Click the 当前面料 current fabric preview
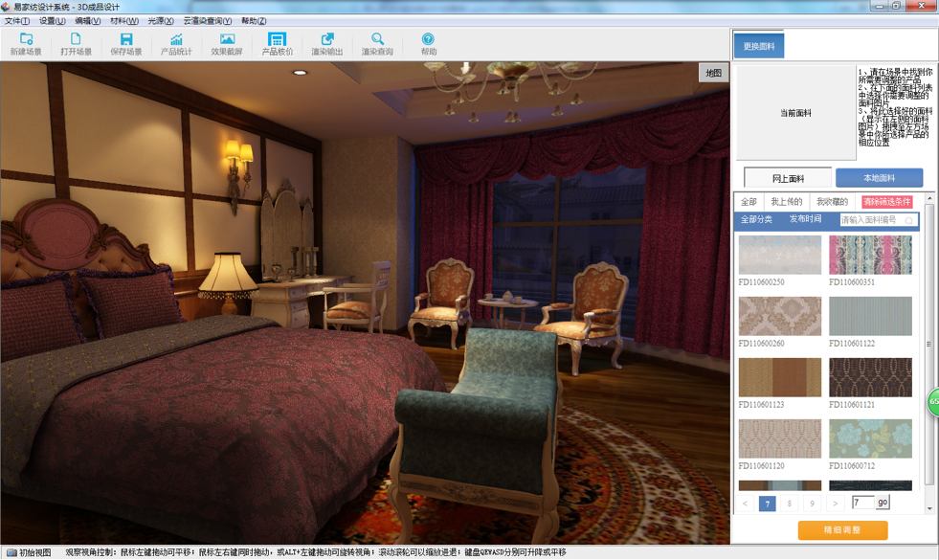The height and width of the screenshot is (560, 939). pyautogui.click(x=795, y=113)
